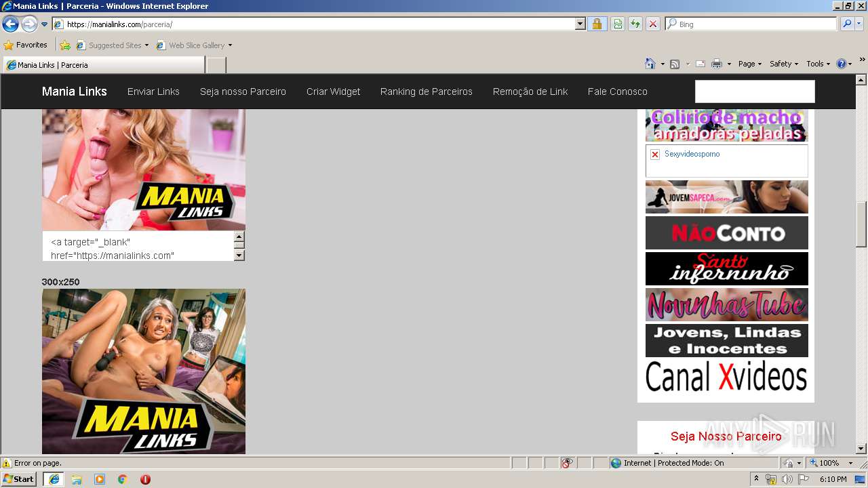Click the vertical page scrollbar thumb

click(x=861, y=225)
